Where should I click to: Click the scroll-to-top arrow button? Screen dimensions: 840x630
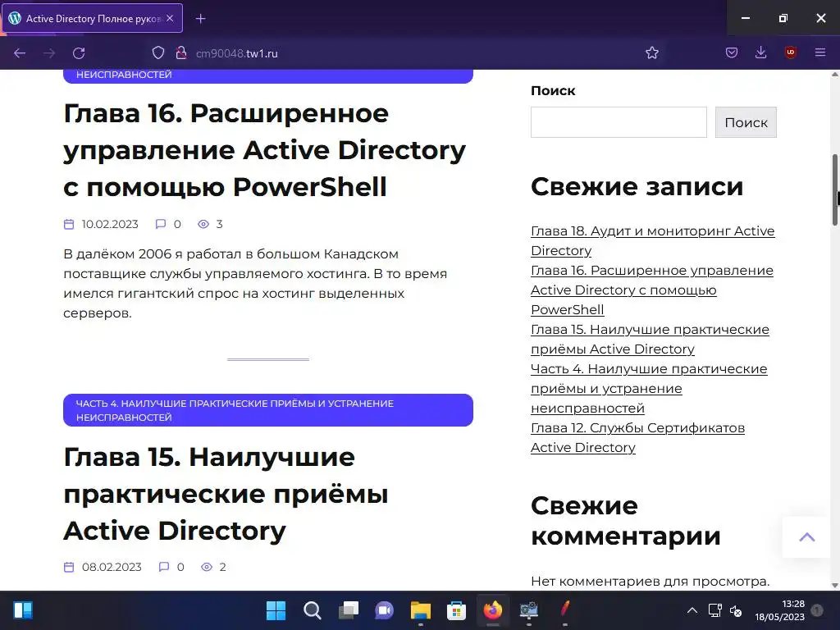pos(807,537)
